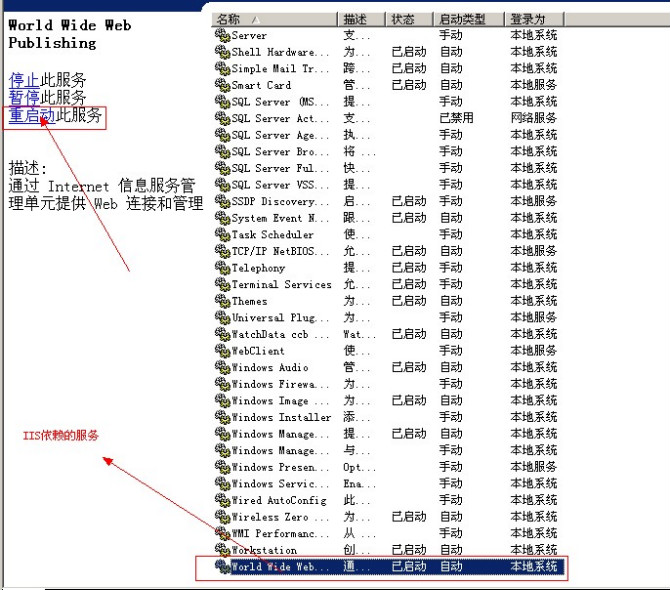The height and width of the screenshot is (590, 670).
Task: Click 本地服务 logon of WebClient row
Action: click(x=534, y=351)
